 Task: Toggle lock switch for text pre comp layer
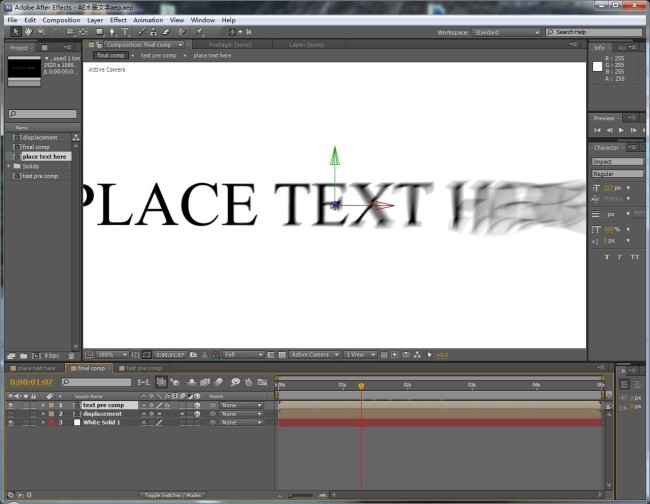(33, 405)
